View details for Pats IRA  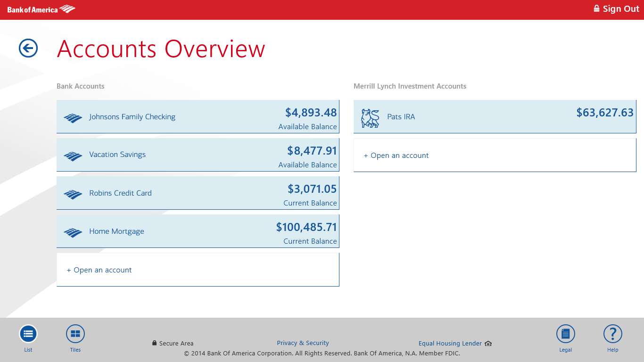[x=495, y=117]
